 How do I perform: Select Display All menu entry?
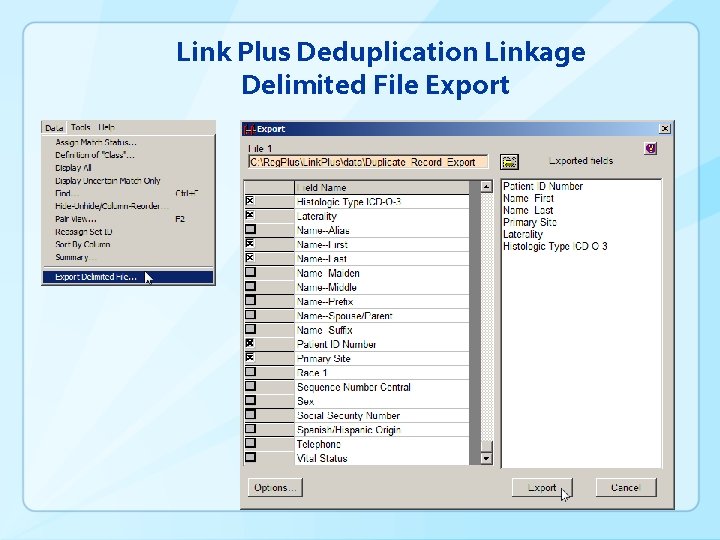(x=128, y=168)
